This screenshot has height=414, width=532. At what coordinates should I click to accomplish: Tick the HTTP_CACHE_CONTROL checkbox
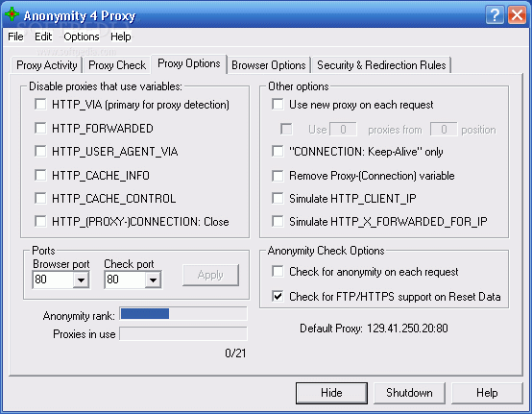click(40, 198)
